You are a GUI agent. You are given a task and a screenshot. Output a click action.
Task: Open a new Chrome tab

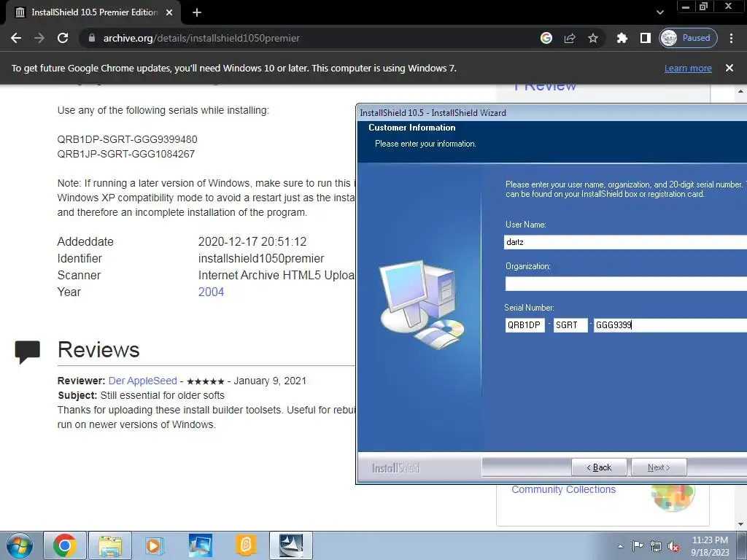(197, 12)
